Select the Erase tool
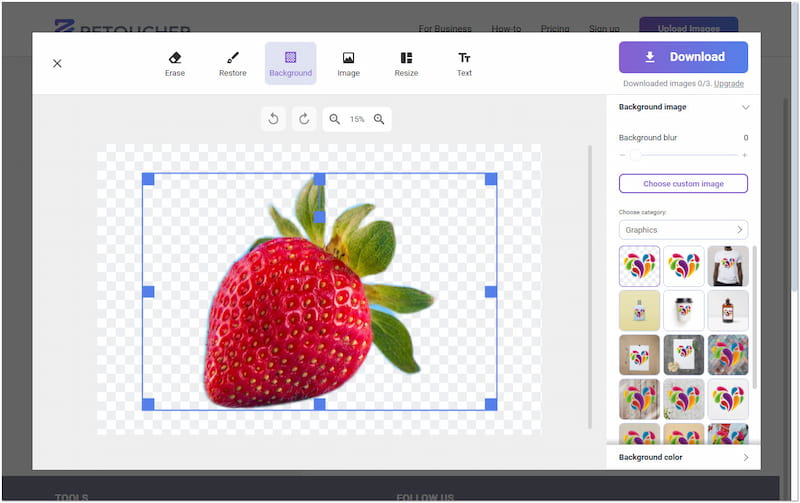 coord(175,64)
